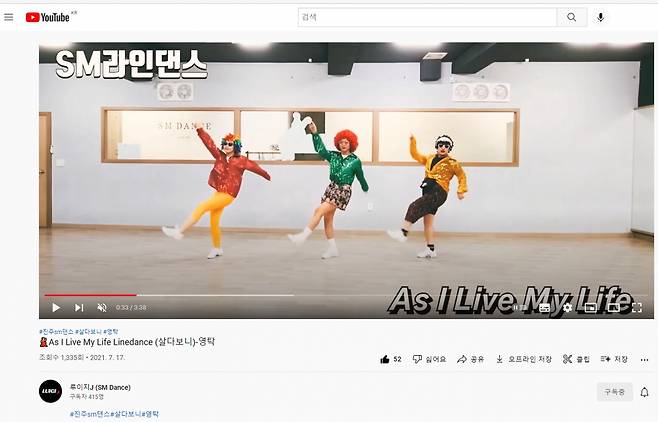Toggle subtitles in the player controls
The width and height of the screenshot is (658, 422).
[543, 307]
